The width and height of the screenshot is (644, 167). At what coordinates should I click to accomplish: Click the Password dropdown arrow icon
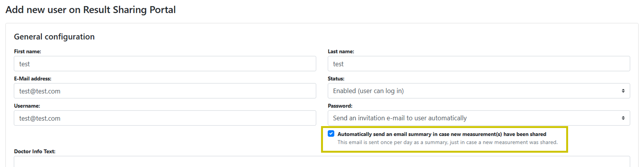click(x=623, y=118)
